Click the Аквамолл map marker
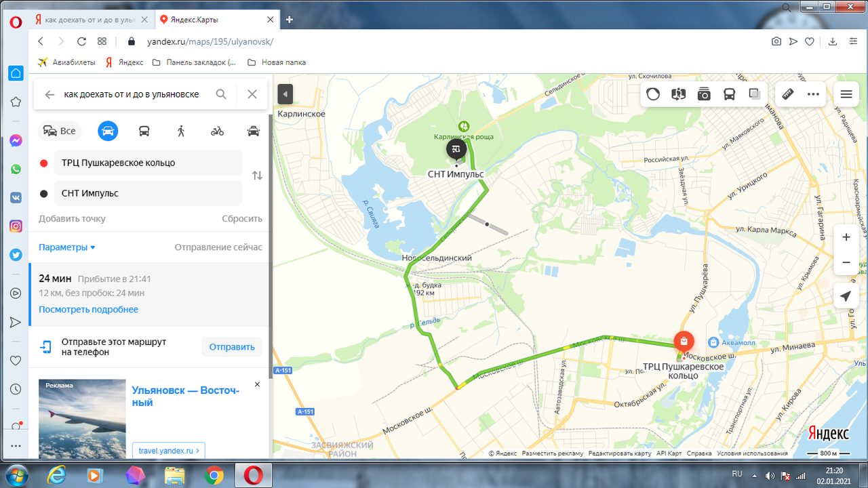868x488 pixels. pyautogui.click(x=713, y=342)
